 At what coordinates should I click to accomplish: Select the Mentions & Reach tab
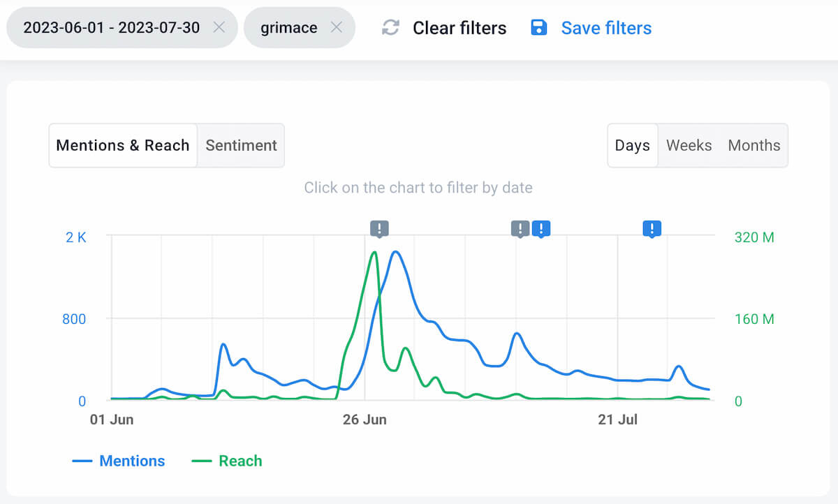(122, 145)
